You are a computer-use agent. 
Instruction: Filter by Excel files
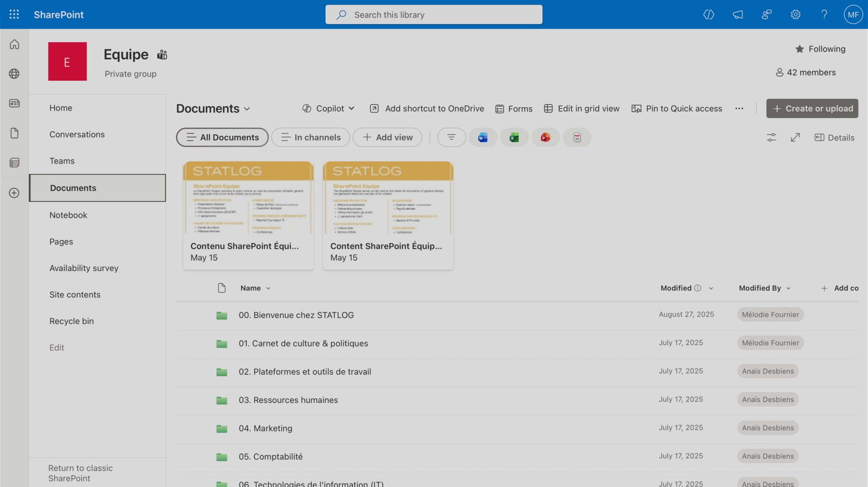point(514,137)
